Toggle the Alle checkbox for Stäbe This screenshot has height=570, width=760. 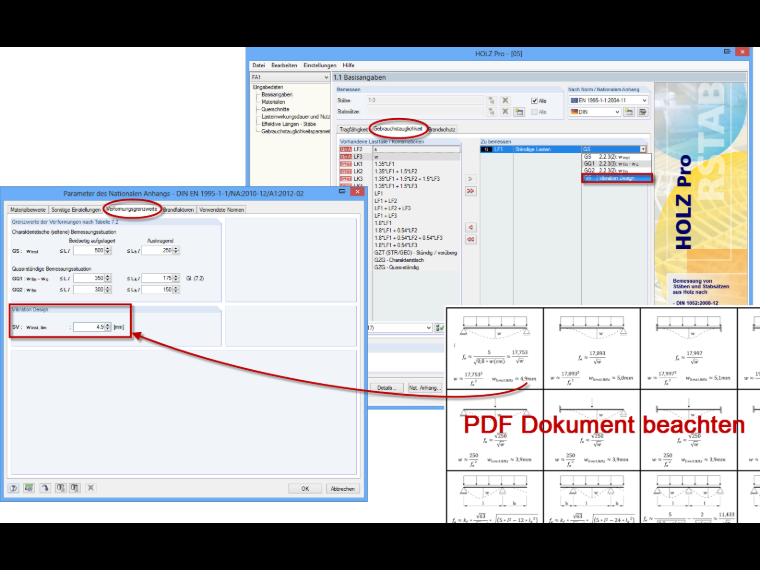click(535, 101)
